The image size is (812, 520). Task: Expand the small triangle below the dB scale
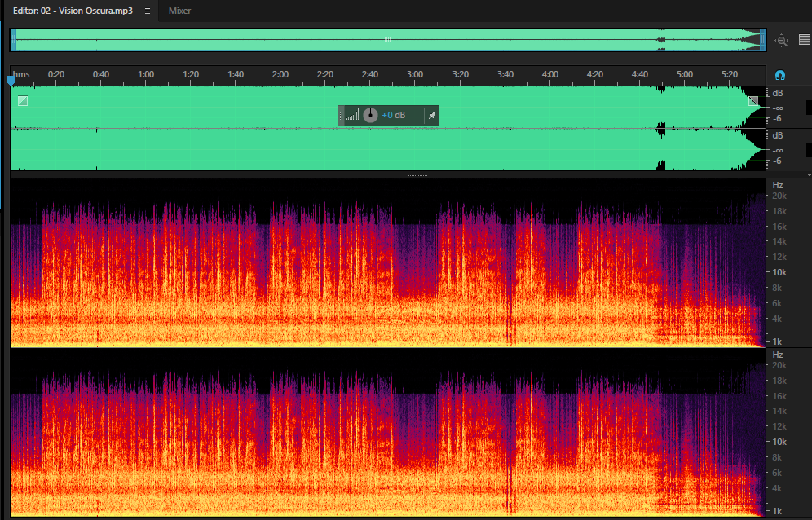[809, 175]
